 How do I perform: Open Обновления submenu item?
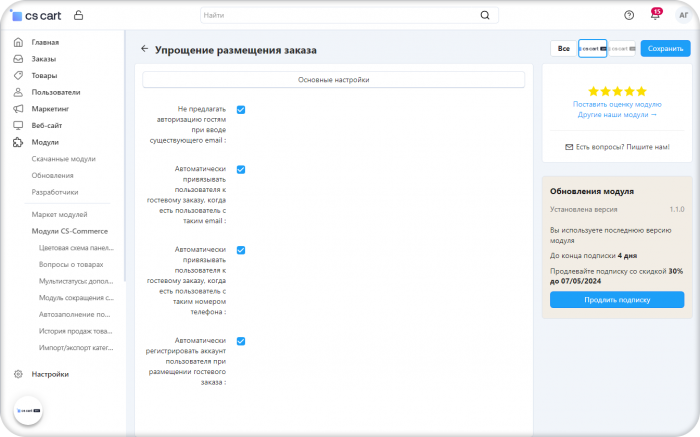52,175
